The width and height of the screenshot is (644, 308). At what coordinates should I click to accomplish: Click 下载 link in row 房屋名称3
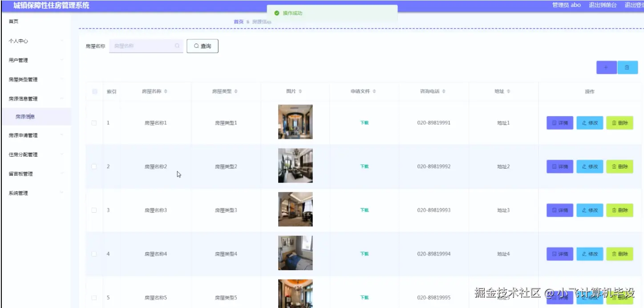pyautogui.click(x=365, y=210)
